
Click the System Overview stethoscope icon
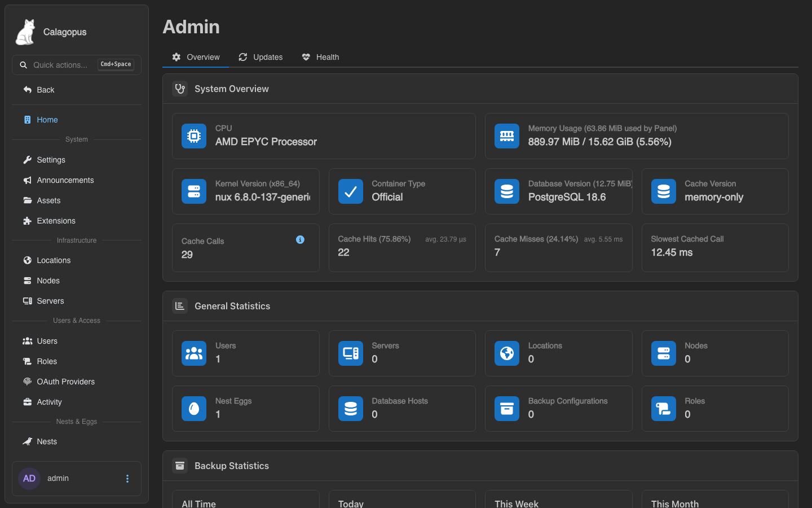(x=180, y=89)
